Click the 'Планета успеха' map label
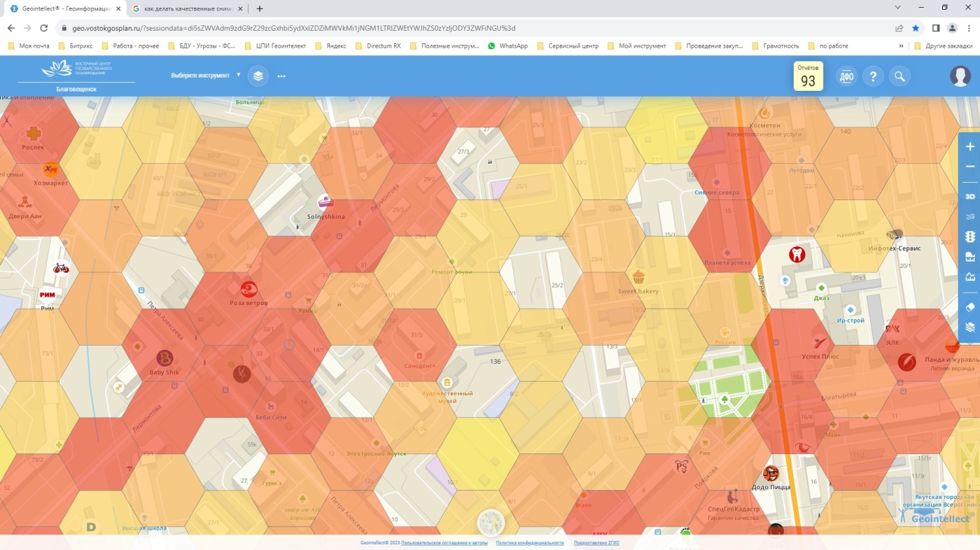The height and width of the screenshot is (550, 980). click(727, 263)
